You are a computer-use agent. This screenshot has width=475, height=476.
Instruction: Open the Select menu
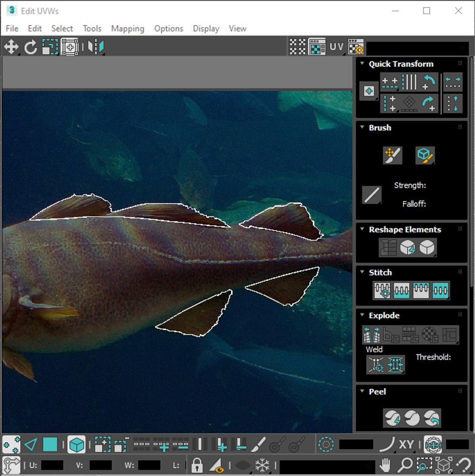coord(62,29)
